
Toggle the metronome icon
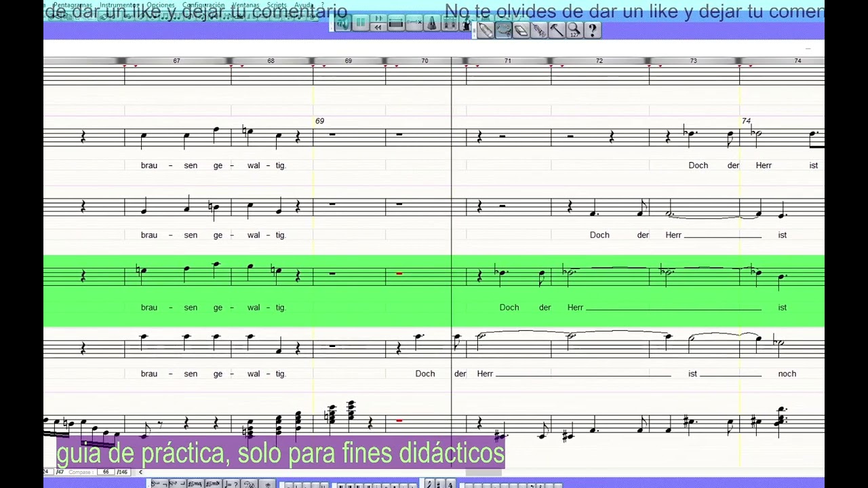point(432,24)
